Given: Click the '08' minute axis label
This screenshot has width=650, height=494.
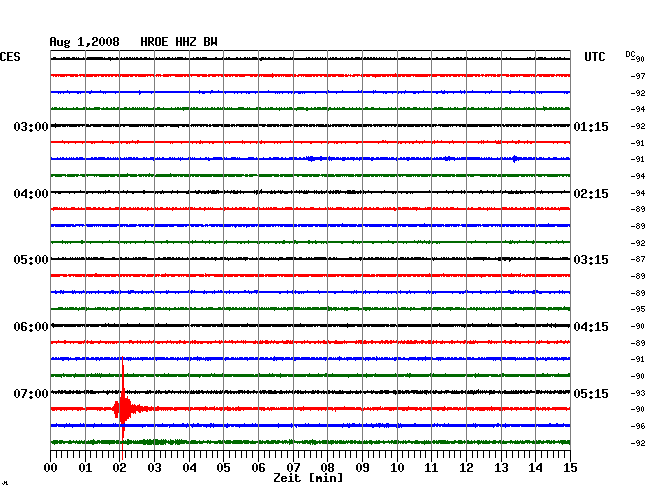Looking at the screenshot, I should (x=327, y=467).
